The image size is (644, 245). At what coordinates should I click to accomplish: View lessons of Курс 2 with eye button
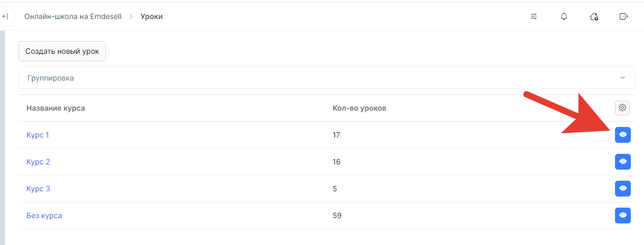[x=623, y=161]
